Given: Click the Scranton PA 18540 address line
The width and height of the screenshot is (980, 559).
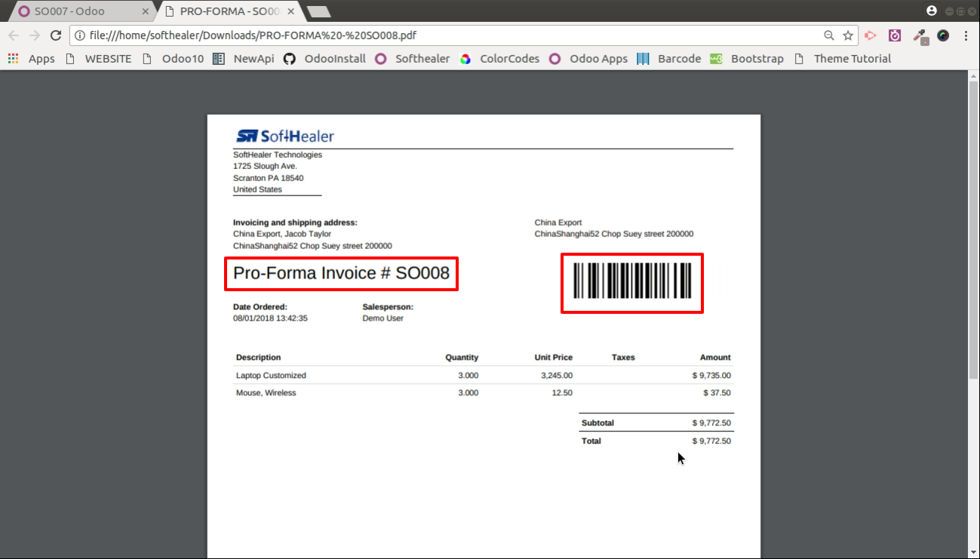Looking at the screenshot, I should coord(269,178).
